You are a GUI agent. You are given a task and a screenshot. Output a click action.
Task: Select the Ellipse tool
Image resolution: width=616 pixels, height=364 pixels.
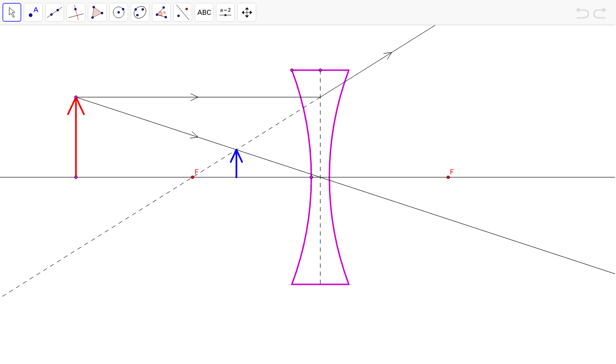[140, 12]
